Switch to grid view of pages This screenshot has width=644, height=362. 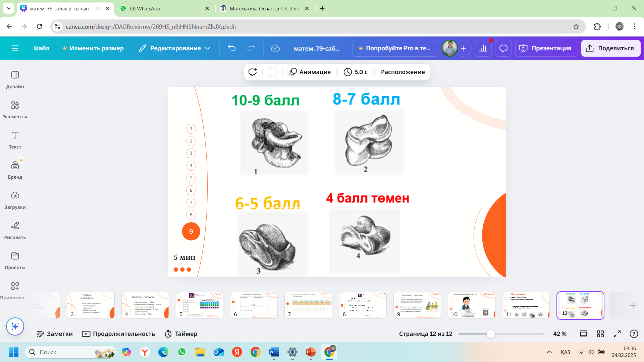[600, 334]
